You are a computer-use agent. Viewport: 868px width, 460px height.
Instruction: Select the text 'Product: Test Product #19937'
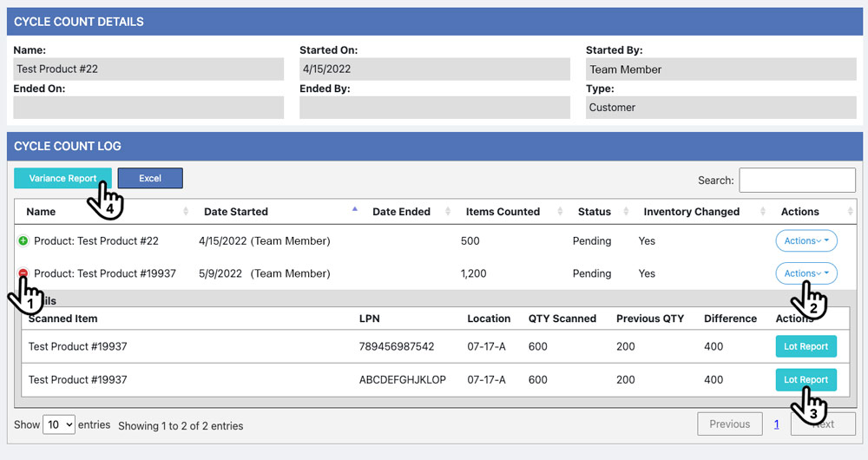pyautogui.click(x=105, y=273)
